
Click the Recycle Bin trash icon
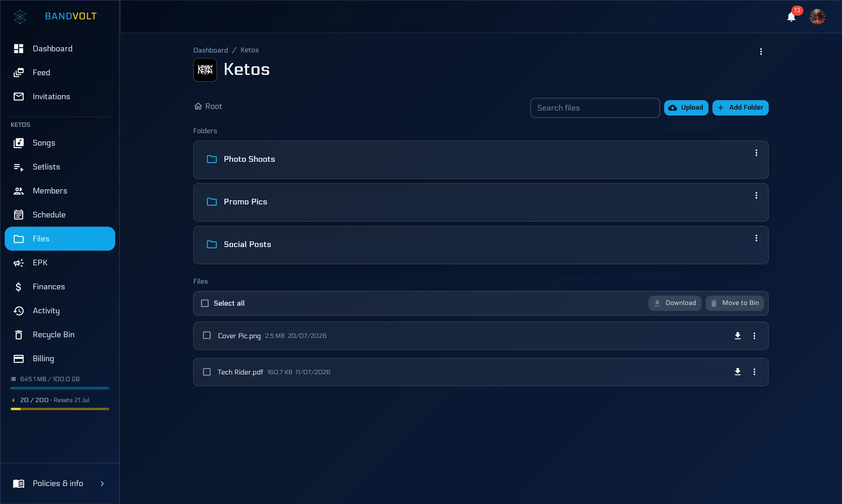[x=19, y=335]
